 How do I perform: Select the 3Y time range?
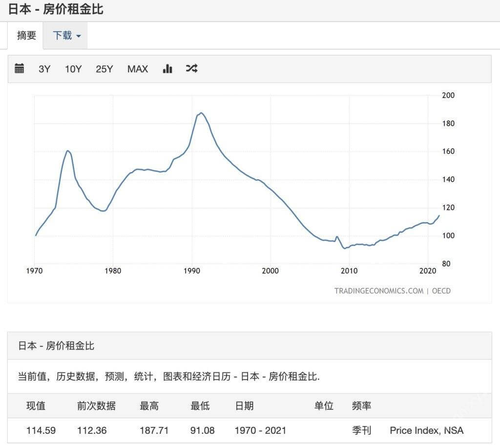44,69
